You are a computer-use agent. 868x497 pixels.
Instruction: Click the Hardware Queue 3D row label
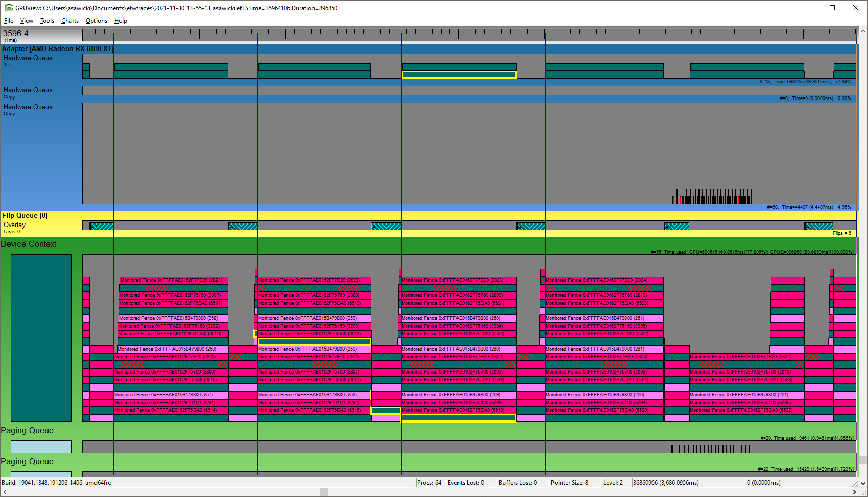click(28, 61)
